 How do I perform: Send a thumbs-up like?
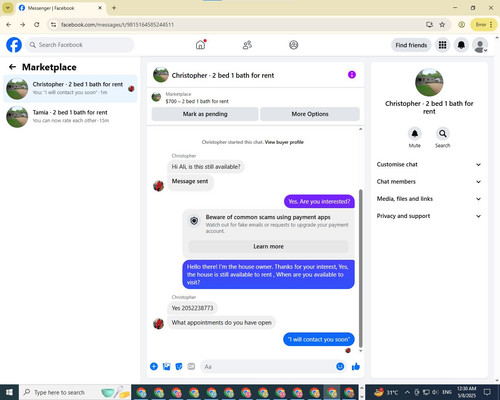coord(356,367)
